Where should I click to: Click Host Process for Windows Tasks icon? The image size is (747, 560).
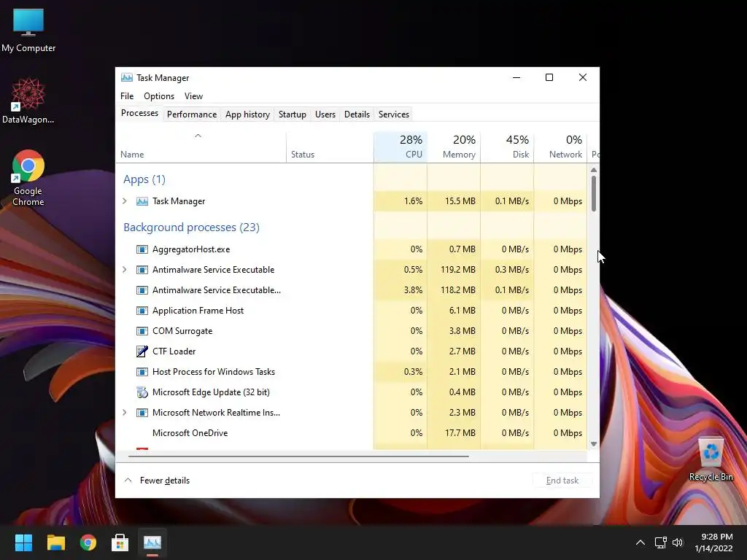142,372
